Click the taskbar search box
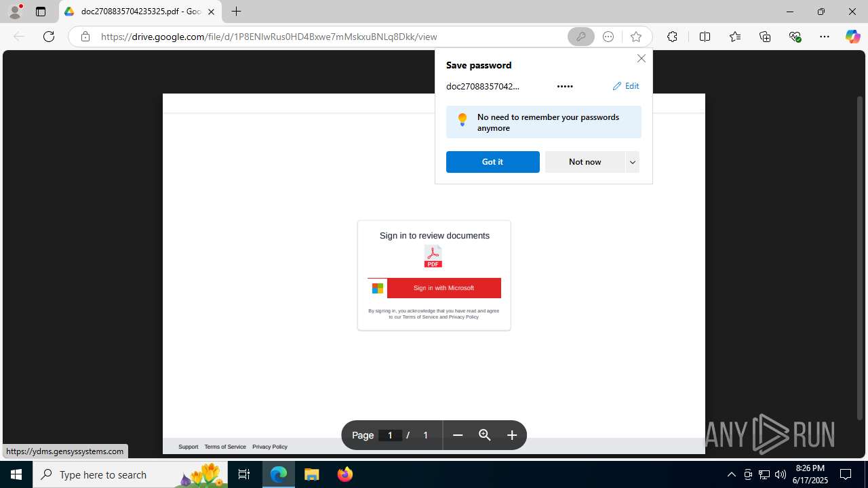Image resolution: width=868 pixels, height=488 pixels. pyautogui.click(x=130, y=474)
